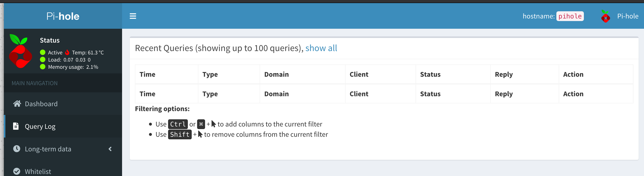
Task: Click the red temperature flame icon
Action: point(67,52)
